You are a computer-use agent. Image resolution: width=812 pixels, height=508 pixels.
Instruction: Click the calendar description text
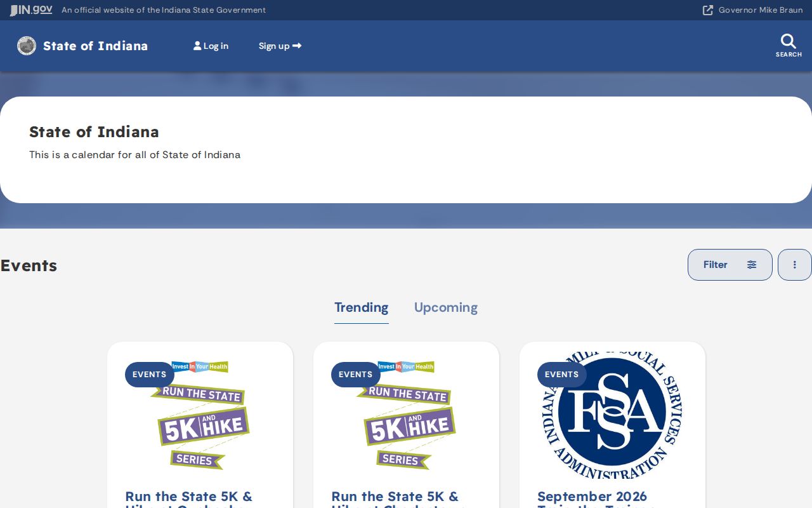coord(134,155)
